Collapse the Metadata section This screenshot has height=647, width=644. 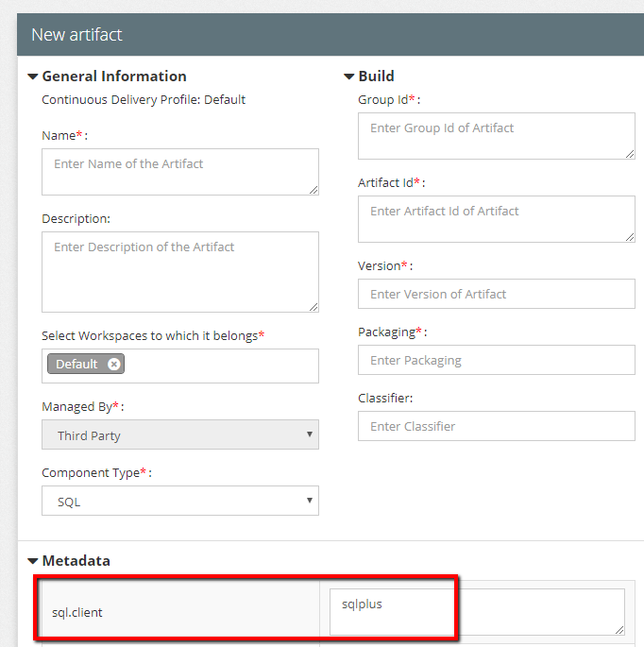[33, 561]
